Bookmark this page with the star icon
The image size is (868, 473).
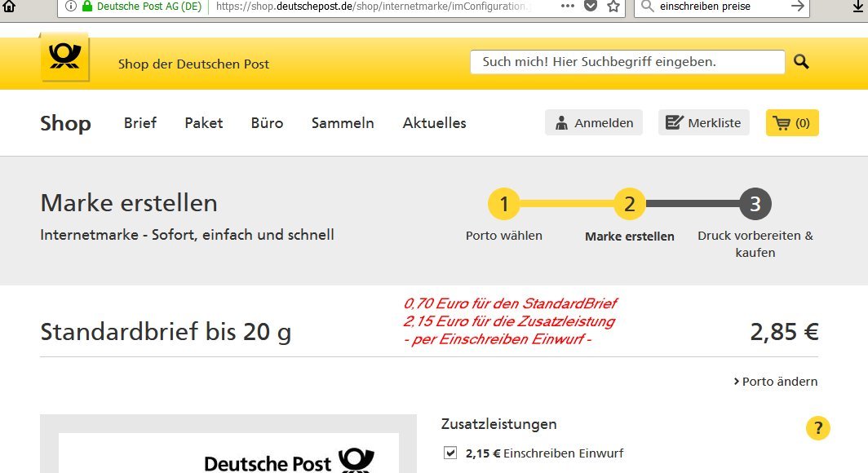[x=613, y=7]
